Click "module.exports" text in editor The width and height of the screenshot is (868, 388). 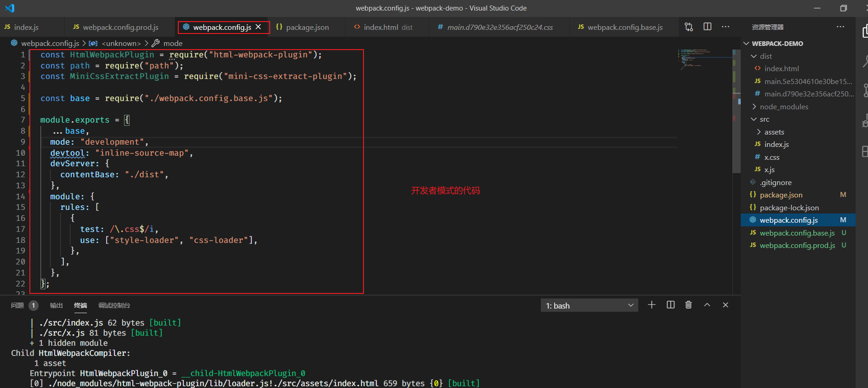[75, 120]
